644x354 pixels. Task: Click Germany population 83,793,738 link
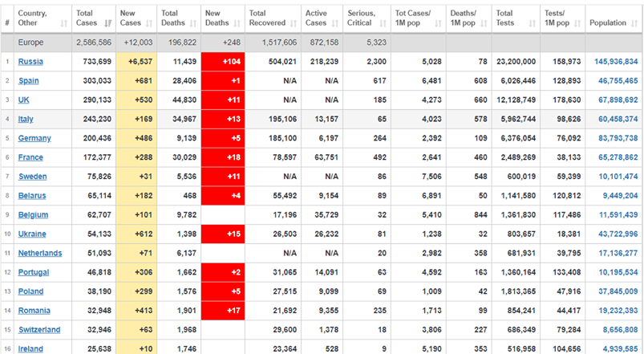[618, 138]
